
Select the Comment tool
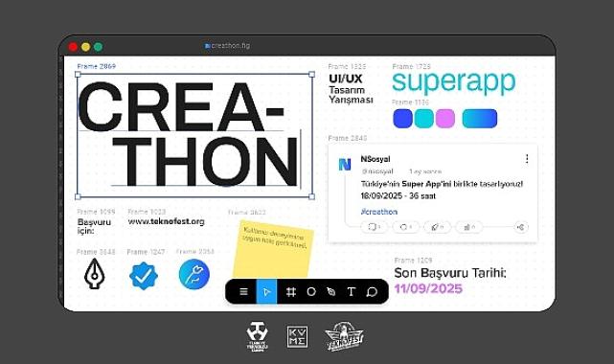coord(372,292)
